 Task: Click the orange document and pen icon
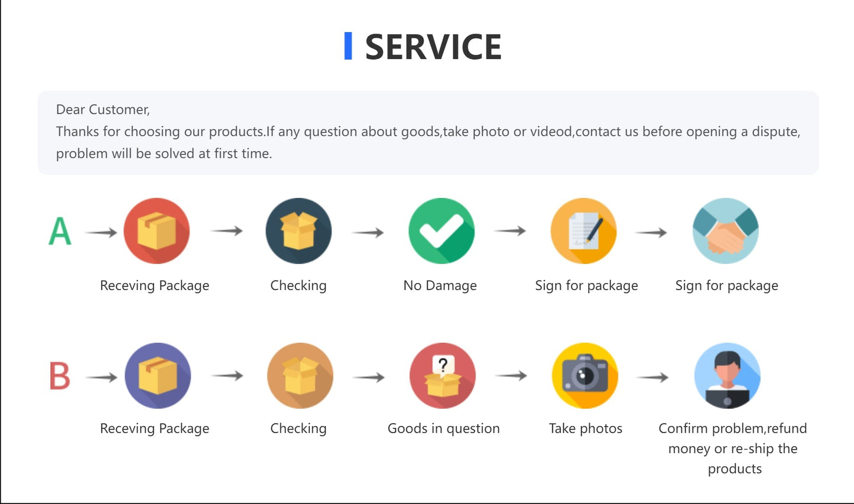pos(583,230)
